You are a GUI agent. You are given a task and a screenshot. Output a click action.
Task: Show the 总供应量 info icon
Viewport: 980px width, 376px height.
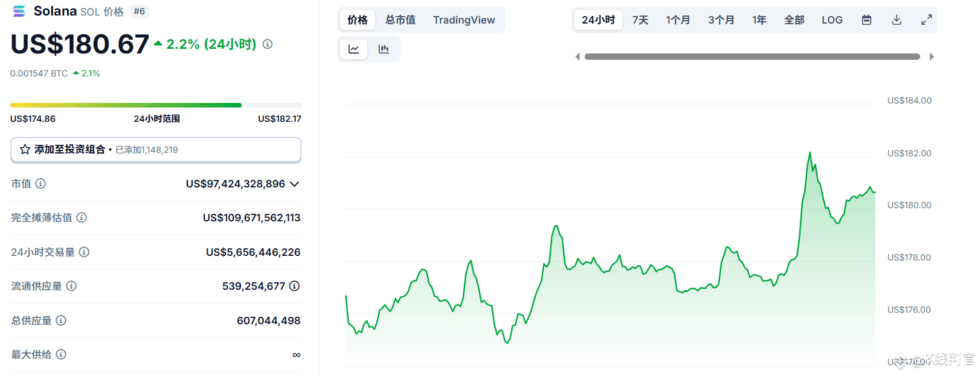coord(61,320)
